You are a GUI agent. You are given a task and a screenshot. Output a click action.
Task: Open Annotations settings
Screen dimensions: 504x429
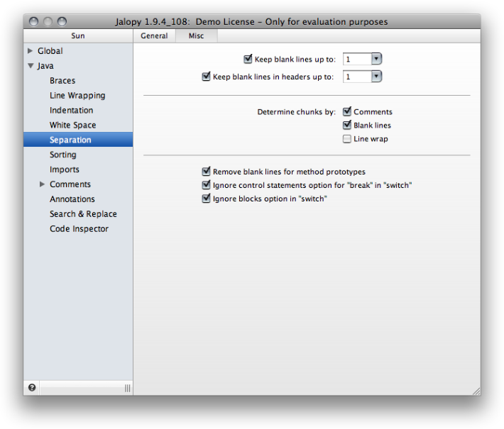72,199
